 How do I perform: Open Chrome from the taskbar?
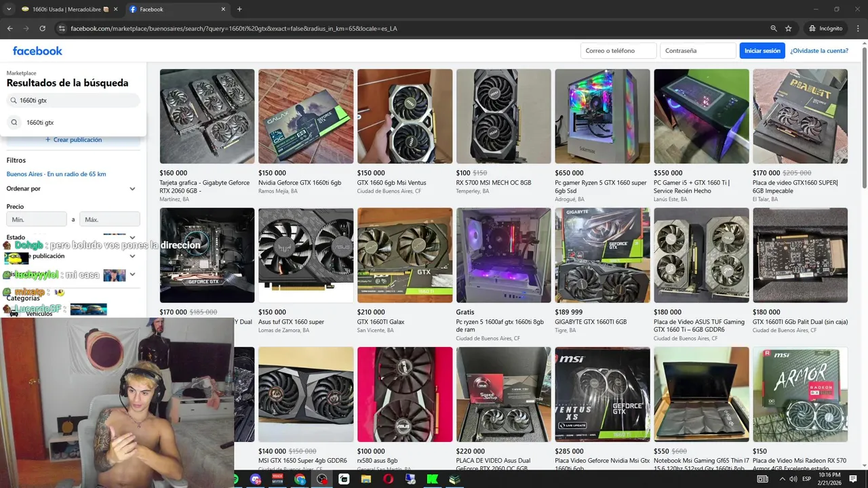click(x=300, y=479)
